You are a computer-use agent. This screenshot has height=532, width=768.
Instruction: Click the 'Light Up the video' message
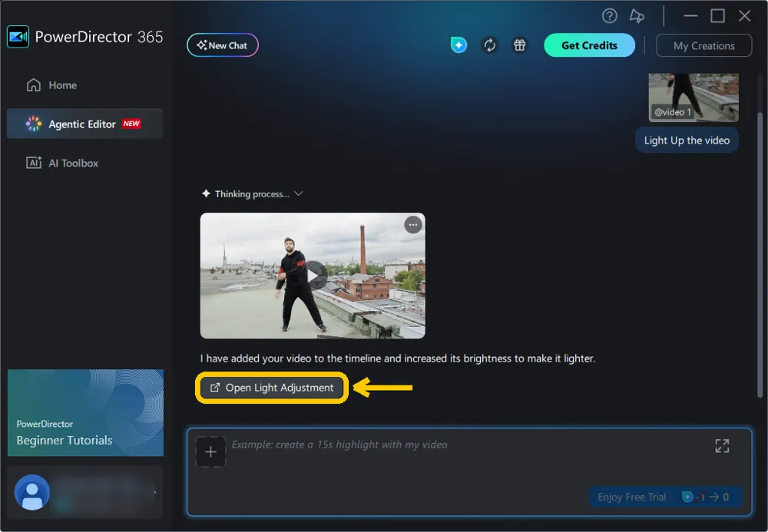(x=687, y=140)
